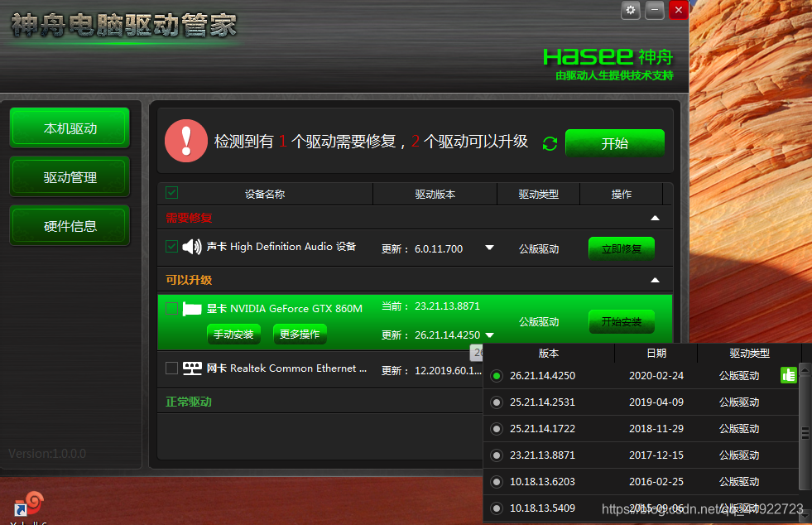Screen dimensions: 812x525
Task: Click the 驱动类型 column header in main table
Action: [539, 195]
